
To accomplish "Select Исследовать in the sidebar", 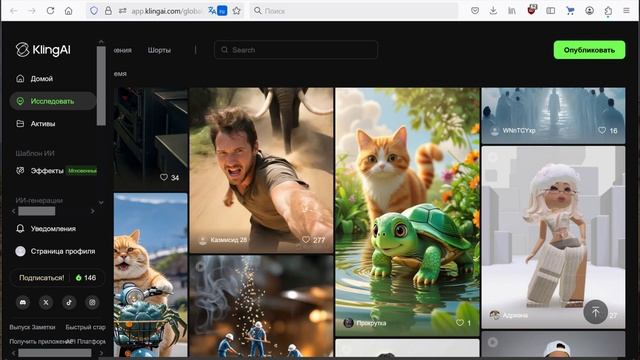I will 52,101.
